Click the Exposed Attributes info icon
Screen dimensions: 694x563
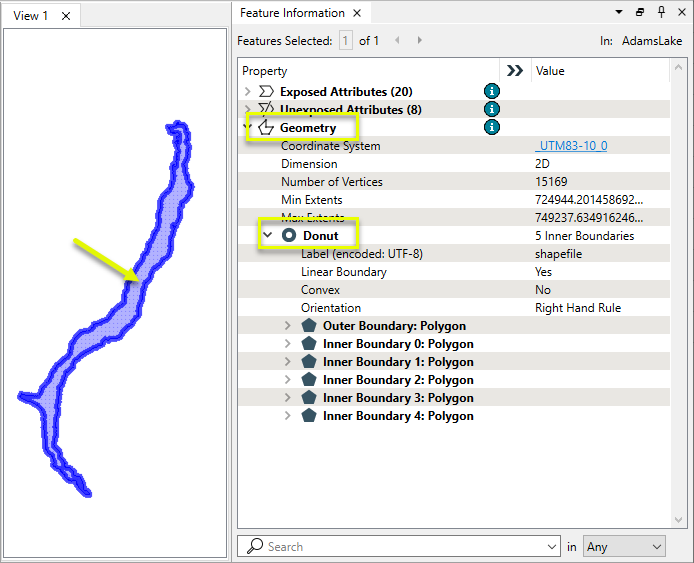click(x=492, y=91)
